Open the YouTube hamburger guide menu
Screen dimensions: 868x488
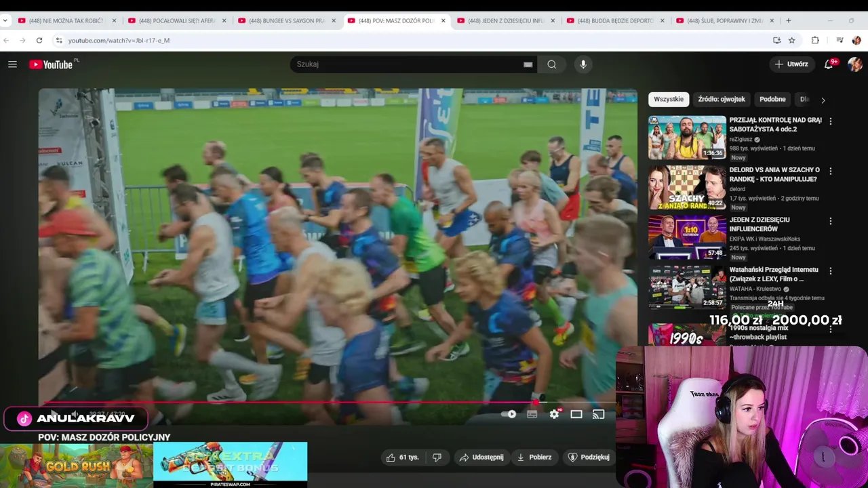coord(12,64)
